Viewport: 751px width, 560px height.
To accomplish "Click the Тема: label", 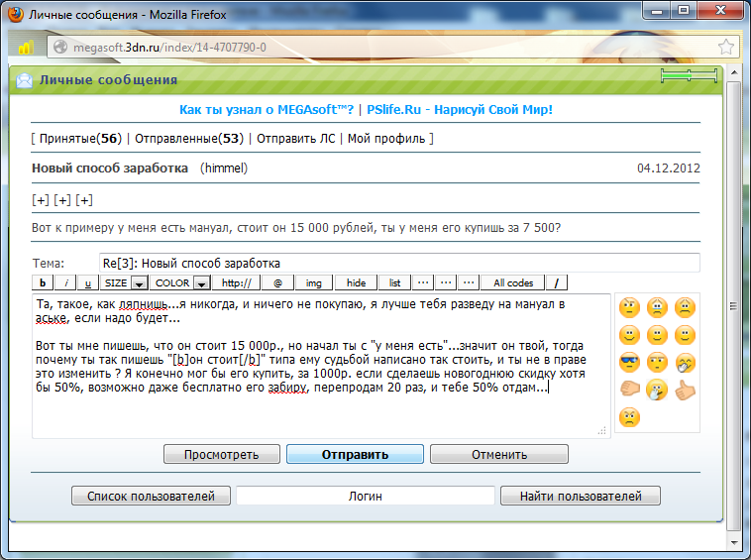I will point(48,263).
